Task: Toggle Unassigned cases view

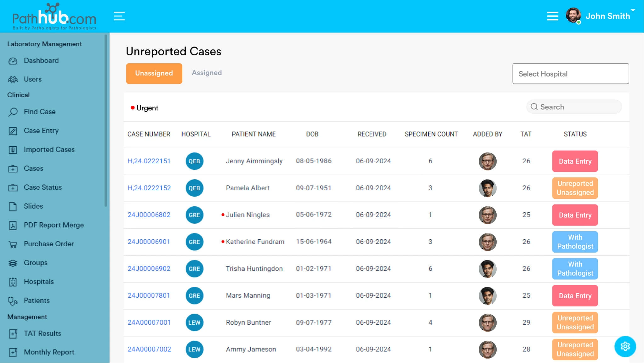Action: 154,74
